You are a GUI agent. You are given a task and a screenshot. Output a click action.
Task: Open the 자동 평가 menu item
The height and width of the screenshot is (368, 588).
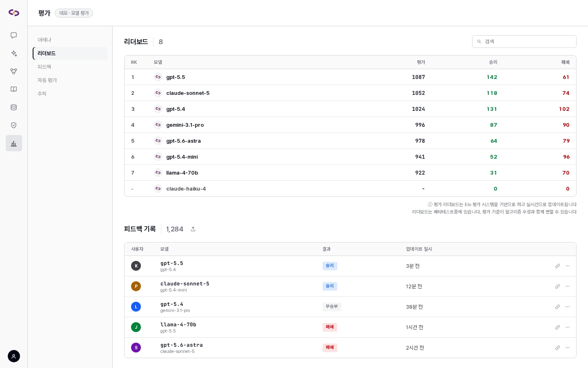70,80
